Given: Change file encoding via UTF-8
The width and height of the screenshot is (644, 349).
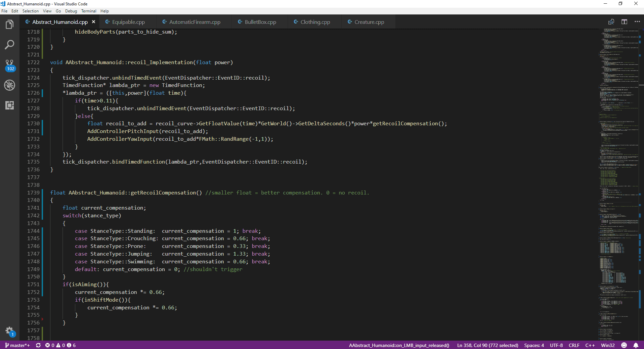Looking at the screenshot, I should tap(556, 345).
